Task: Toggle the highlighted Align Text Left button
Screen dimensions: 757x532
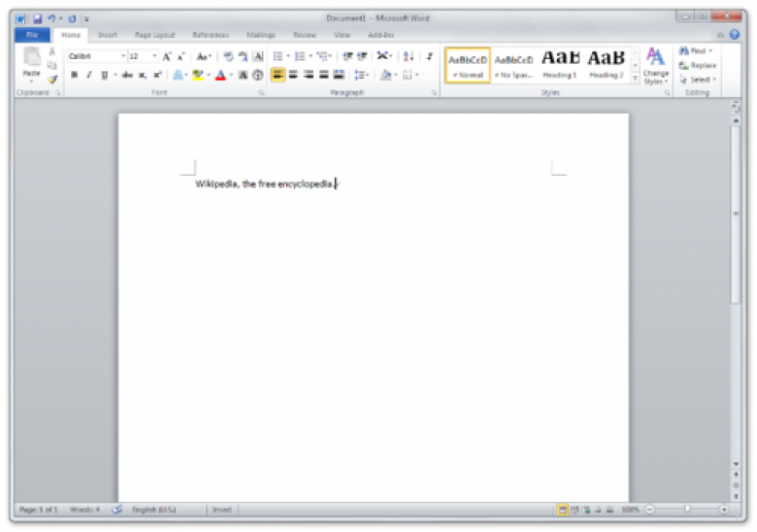Action: [278, 75]
